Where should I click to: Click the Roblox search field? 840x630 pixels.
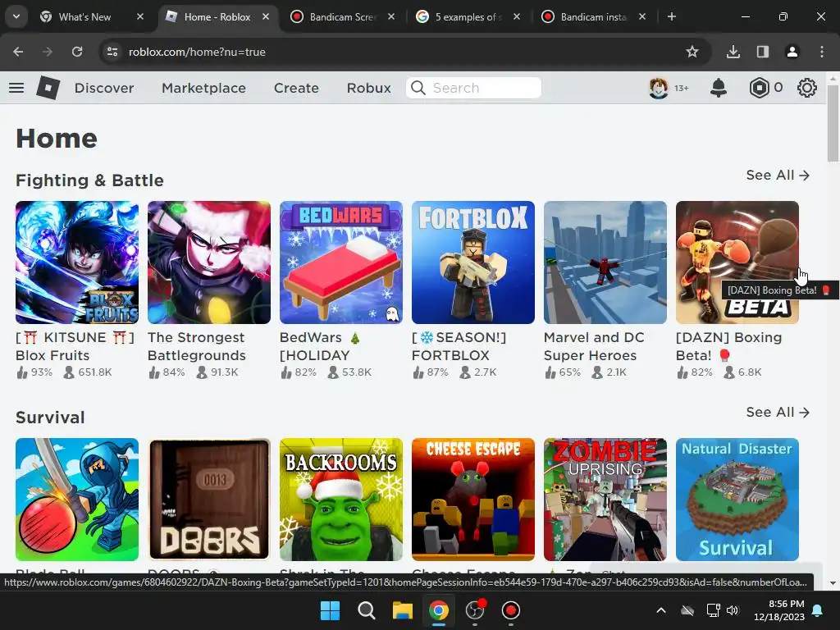click(473, 88)
